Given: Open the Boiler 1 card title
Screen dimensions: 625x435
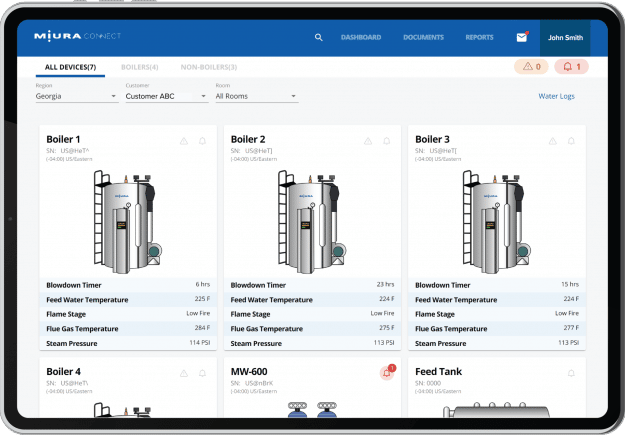Looking at the screenshot, I should [x=63, y=139].
